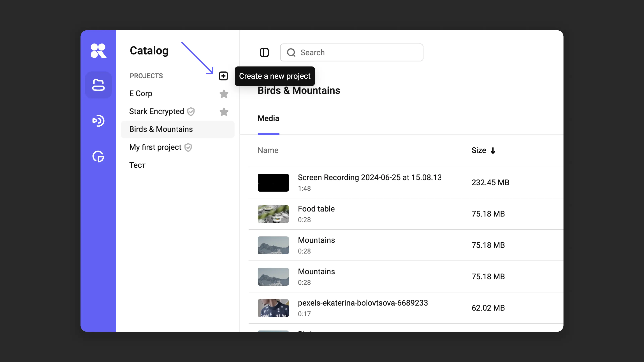The width and height of the screenshot is (644, 362).
Task: Click the Size sort descending arrow
Action: tap(493, 151)
